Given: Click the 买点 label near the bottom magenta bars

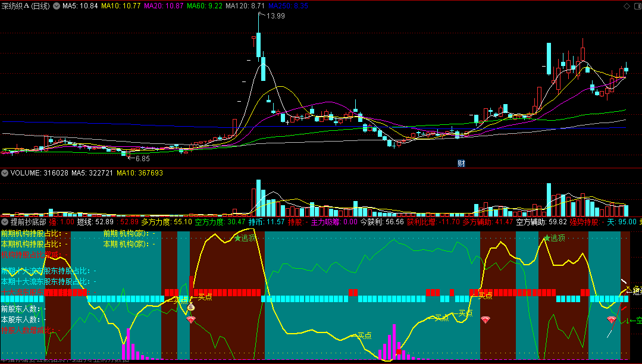Looking at the screenshot, I should tap(364, 335).
